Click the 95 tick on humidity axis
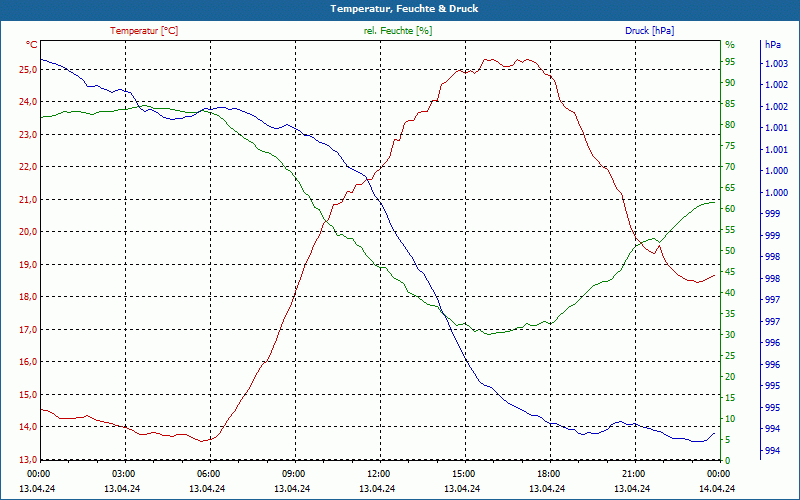 [730, 62]
